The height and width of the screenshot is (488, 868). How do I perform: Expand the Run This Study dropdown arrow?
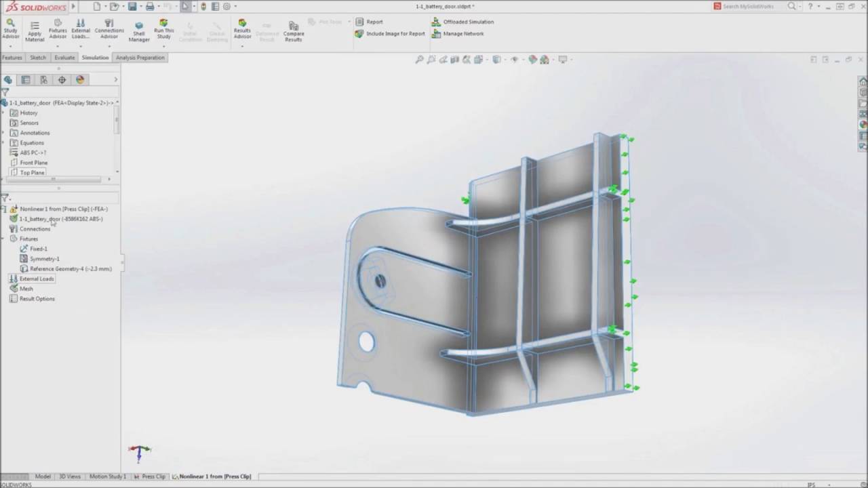coord(163,46)
